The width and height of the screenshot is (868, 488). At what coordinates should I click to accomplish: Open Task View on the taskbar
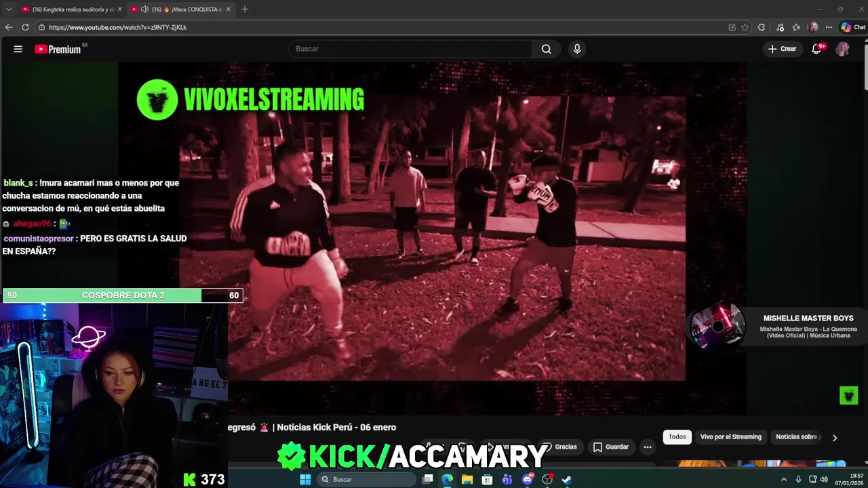coord(428,479)
